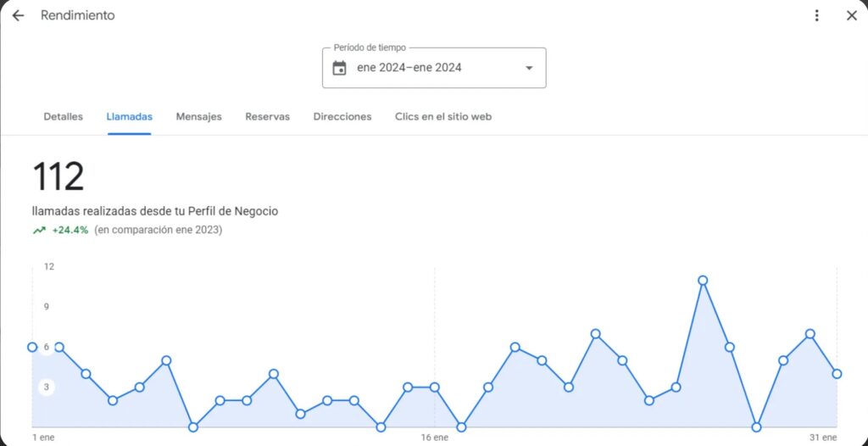The width and height of the screenshot is (868, 446).
Task: Open the three-dot more options menu
Action: click(816, 15)
